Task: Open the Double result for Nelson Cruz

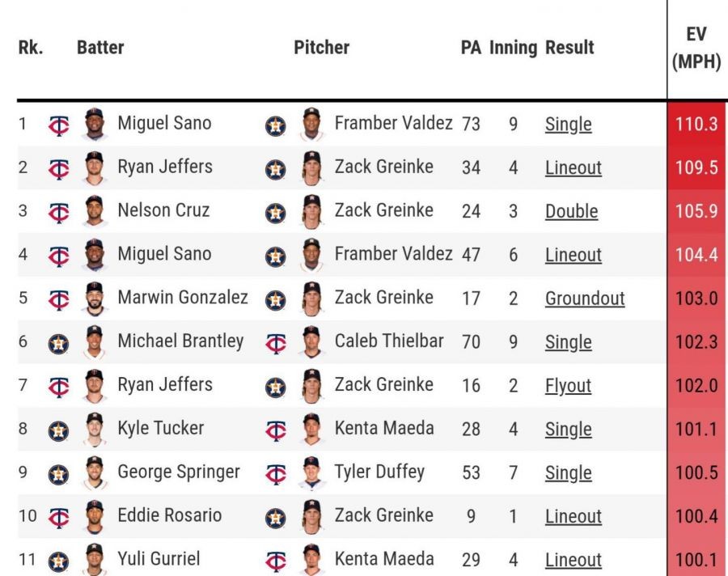Action: (571, 212)
